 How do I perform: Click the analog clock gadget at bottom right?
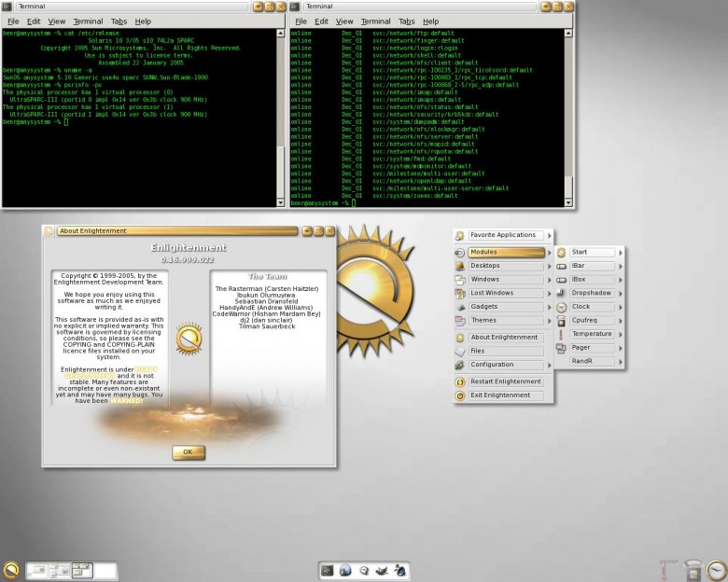coord(717,570)
